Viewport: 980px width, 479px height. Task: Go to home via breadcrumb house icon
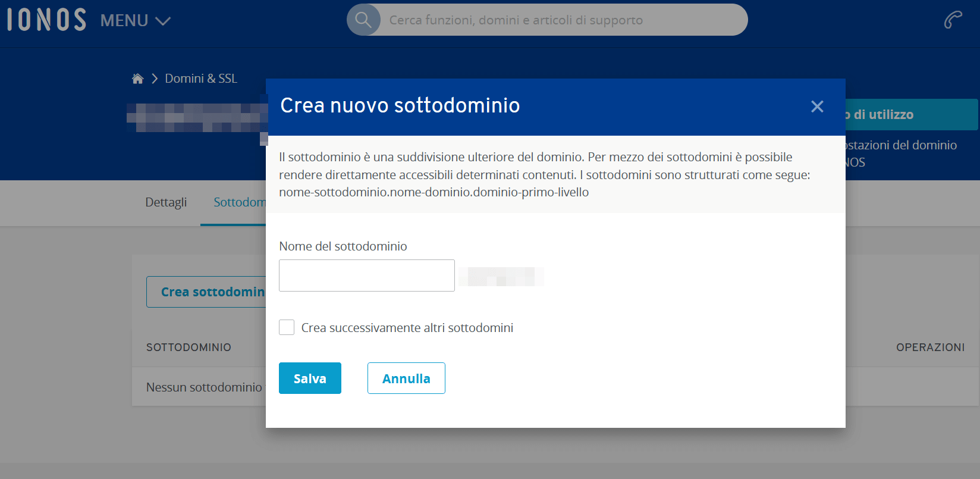click(137, 79)
